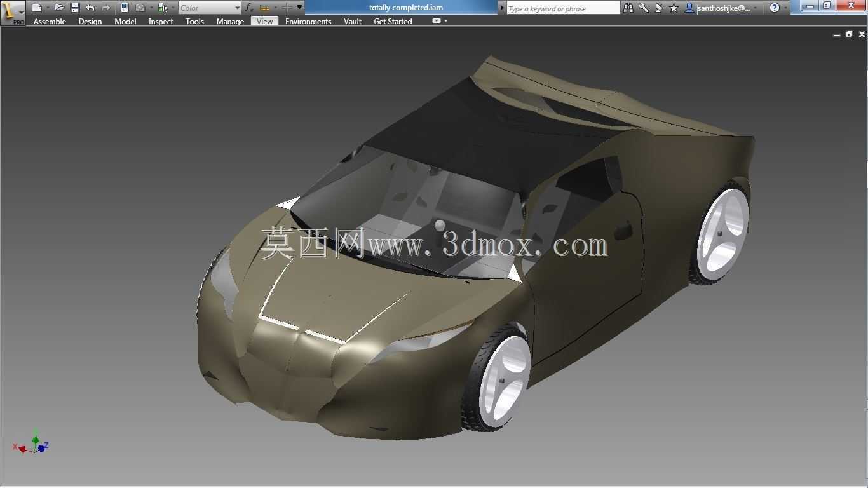The width and height of the screenshot is (868, 488).
Task: Click the XYZ axis triad indicator
Action: point(32,442)
